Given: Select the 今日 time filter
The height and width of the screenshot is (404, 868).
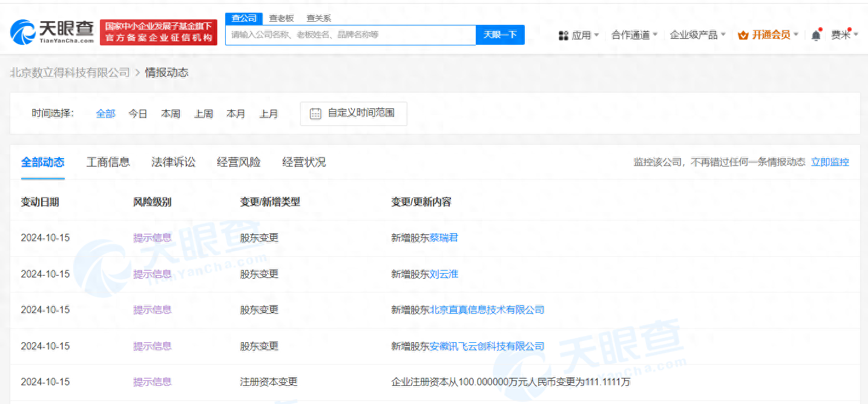Looking at the screenshot, I should [x=138, y=114].
